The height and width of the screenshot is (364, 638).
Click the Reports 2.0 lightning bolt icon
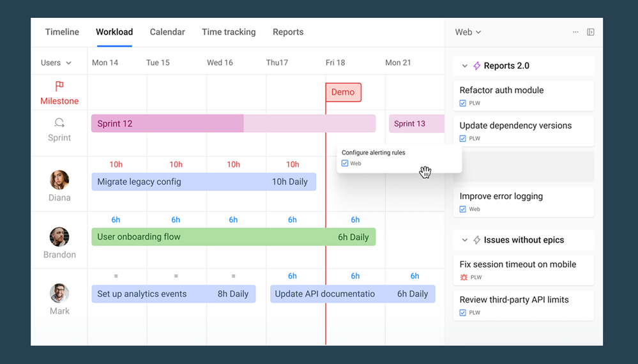tap(477, 66)
